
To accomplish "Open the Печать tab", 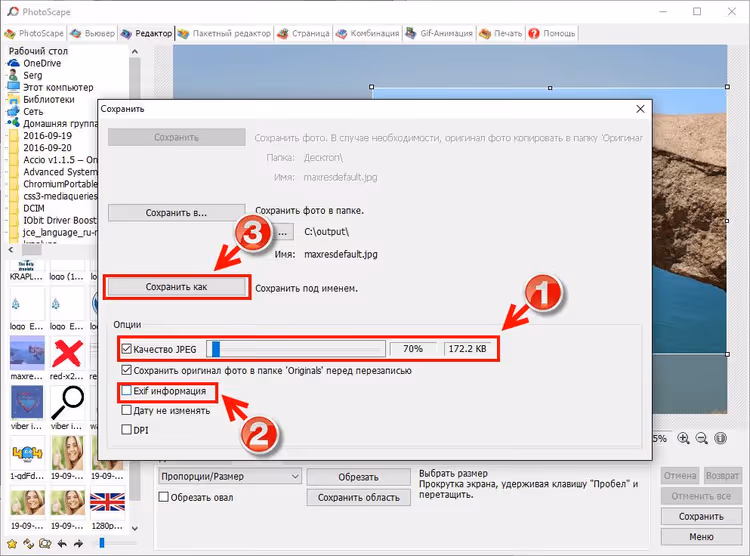I will [500, 33].
